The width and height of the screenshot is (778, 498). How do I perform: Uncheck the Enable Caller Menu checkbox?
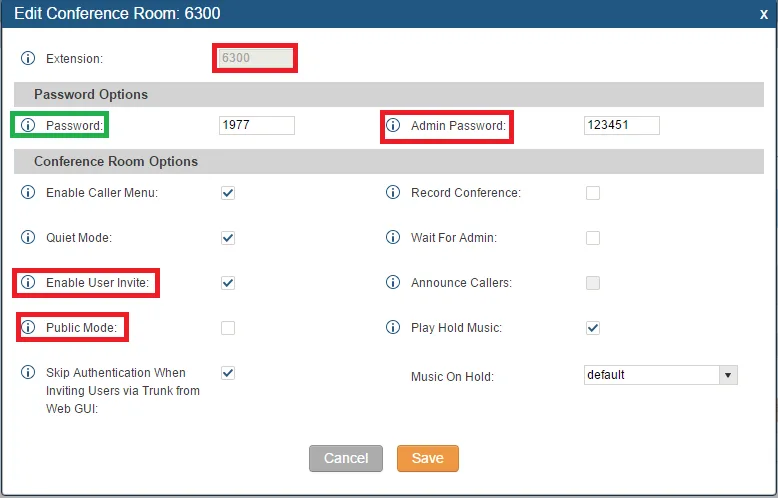click(228, 193)
